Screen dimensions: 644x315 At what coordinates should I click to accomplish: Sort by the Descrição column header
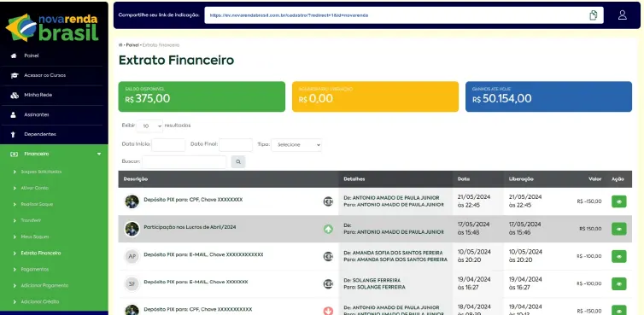136,179
